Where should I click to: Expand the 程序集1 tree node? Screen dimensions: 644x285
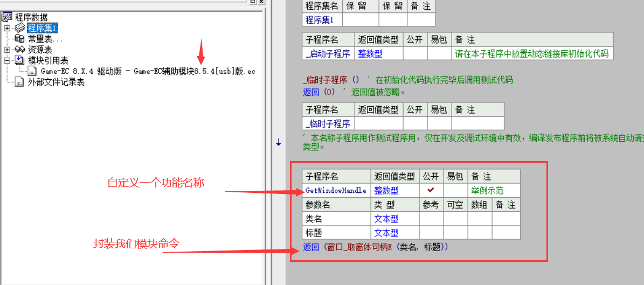tap(7, 28)
